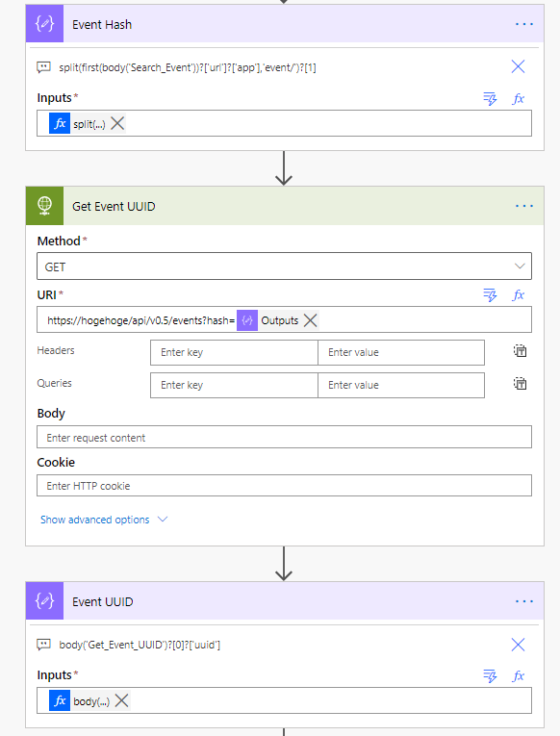Dismiss the Event UUID comment note
Viewport: 560px width, 736px height.
click(x=518, y=645)
